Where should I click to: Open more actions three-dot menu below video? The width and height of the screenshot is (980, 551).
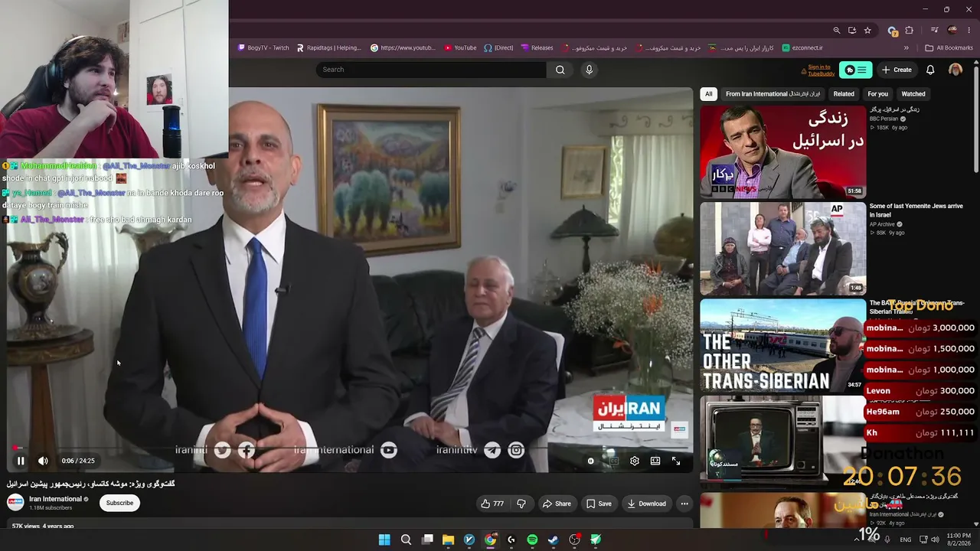(x=684, y=504)
